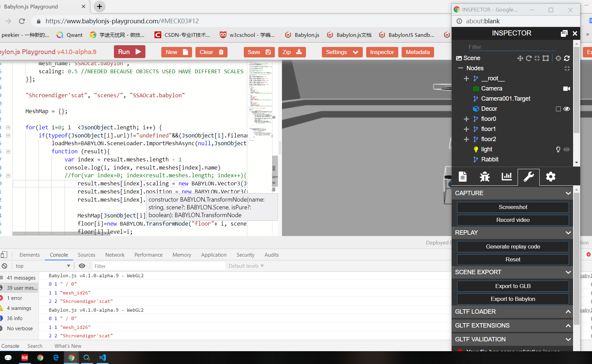Screen dimensions: 592x364
Task: Collapse the GLTF VALIDATION section
Action: [x=568, y=339]
